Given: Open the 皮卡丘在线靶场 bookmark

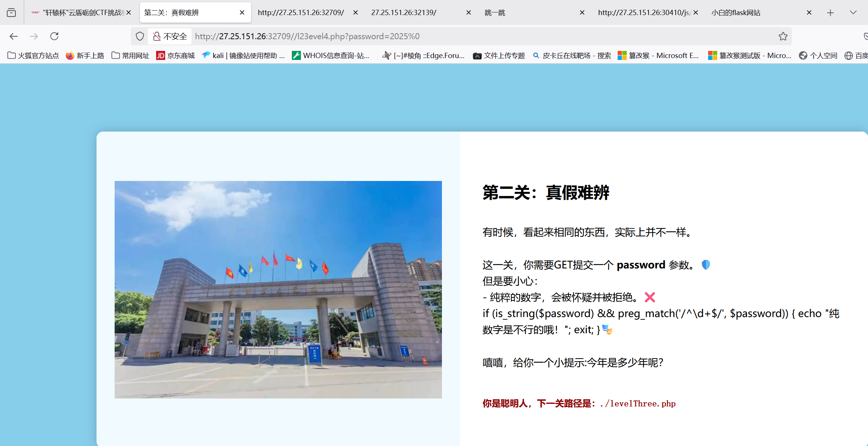Looking at the screenshot, I should (572, 56).
